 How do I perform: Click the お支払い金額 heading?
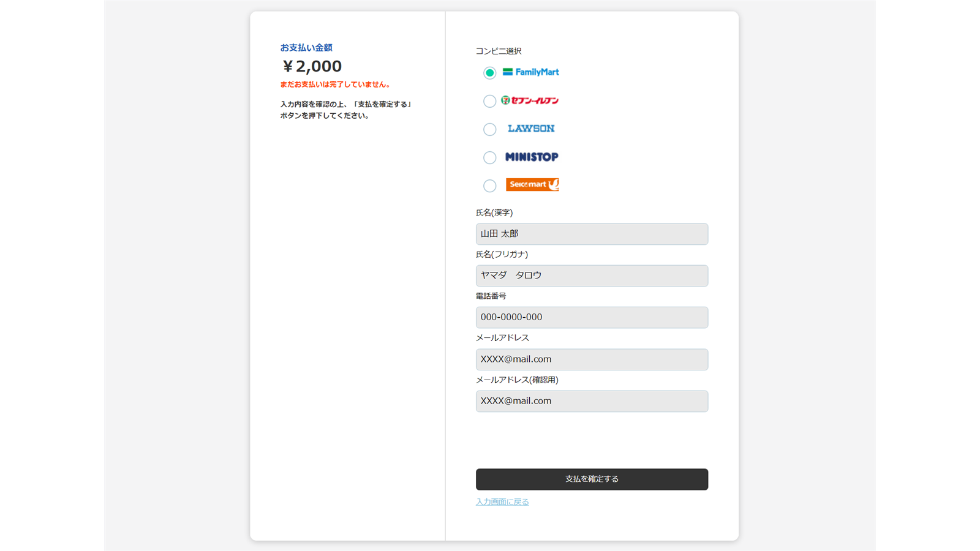306,48
